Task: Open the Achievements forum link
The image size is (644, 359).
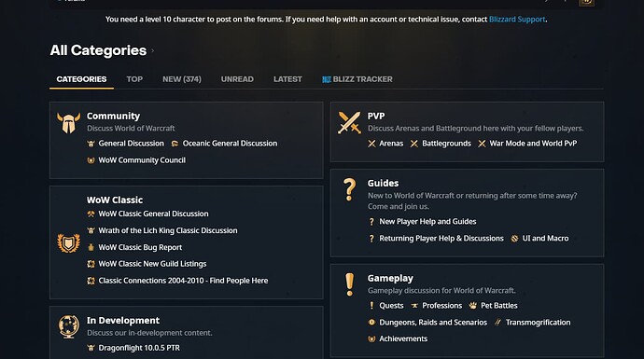Action: click(403, 338)
